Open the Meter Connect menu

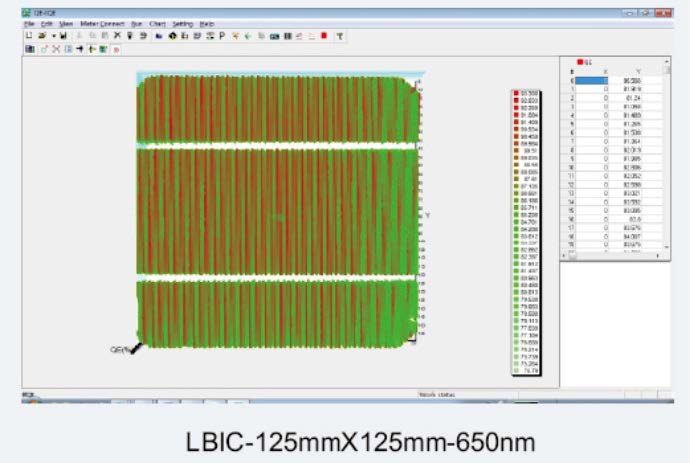[x=99, y=22]
